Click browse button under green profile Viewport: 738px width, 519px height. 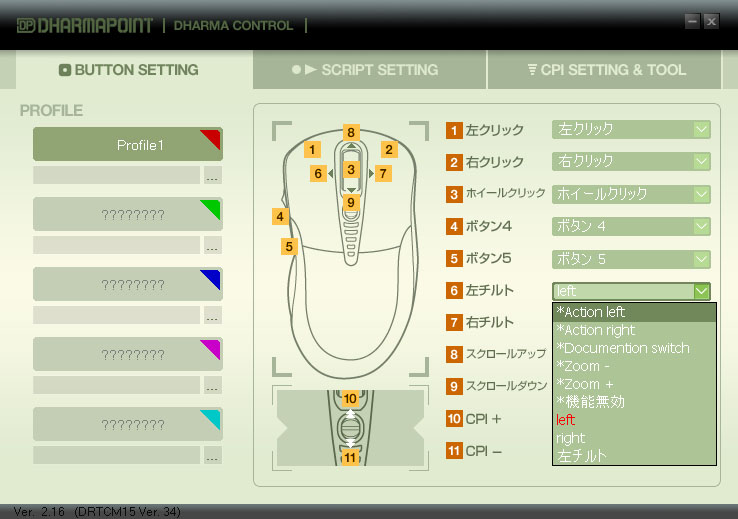213,245
